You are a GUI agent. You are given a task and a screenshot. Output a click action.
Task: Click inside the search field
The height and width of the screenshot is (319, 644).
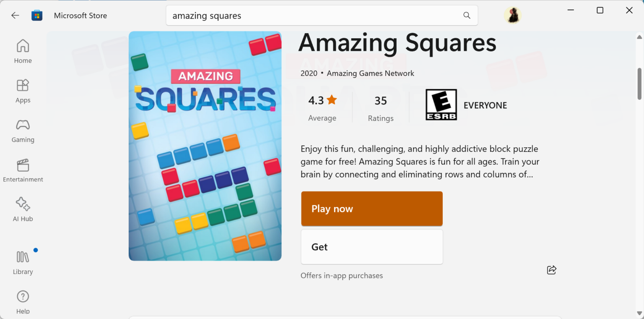293,16
